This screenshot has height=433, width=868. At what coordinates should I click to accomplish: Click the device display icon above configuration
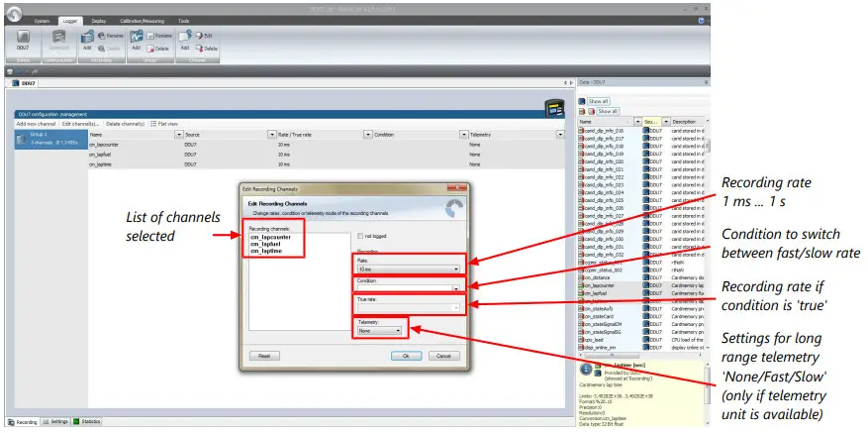(x=554, y=108)
